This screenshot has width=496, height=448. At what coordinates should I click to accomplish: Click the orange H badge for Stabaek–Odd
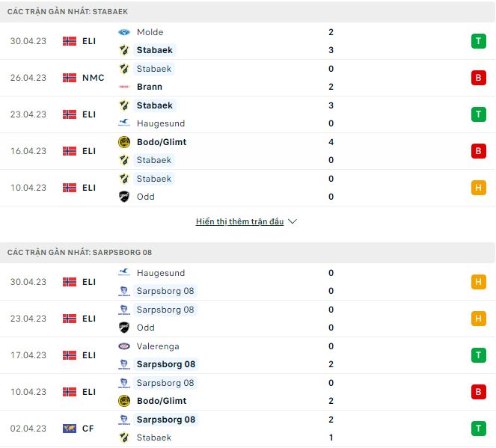click(478, 188)
